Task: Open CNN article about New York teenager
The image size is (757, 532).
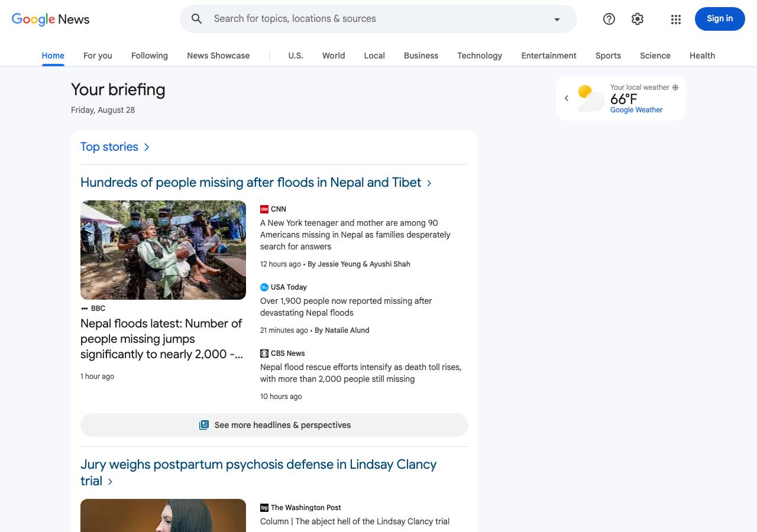Action: click(355, 235)
